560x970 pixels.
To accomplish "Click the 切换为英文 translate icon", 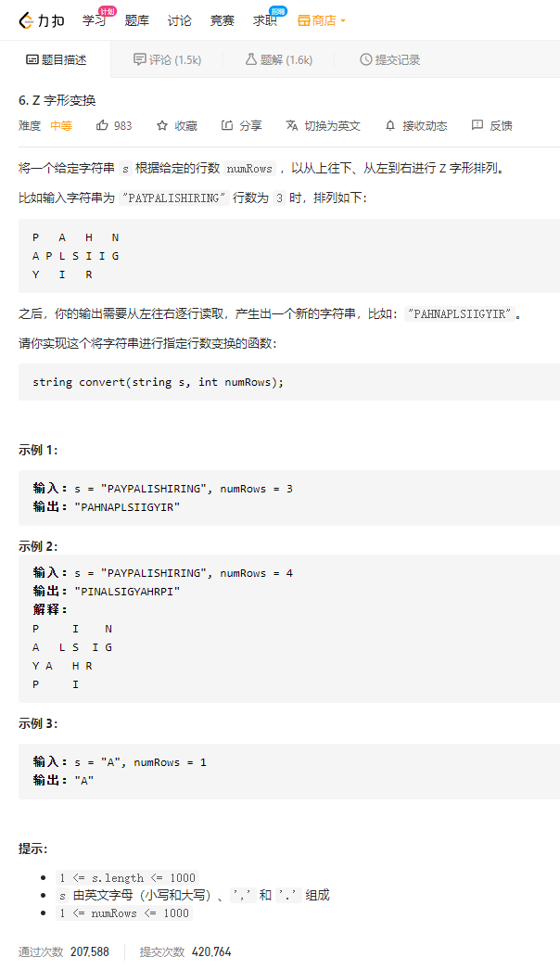I will (291, 125).
